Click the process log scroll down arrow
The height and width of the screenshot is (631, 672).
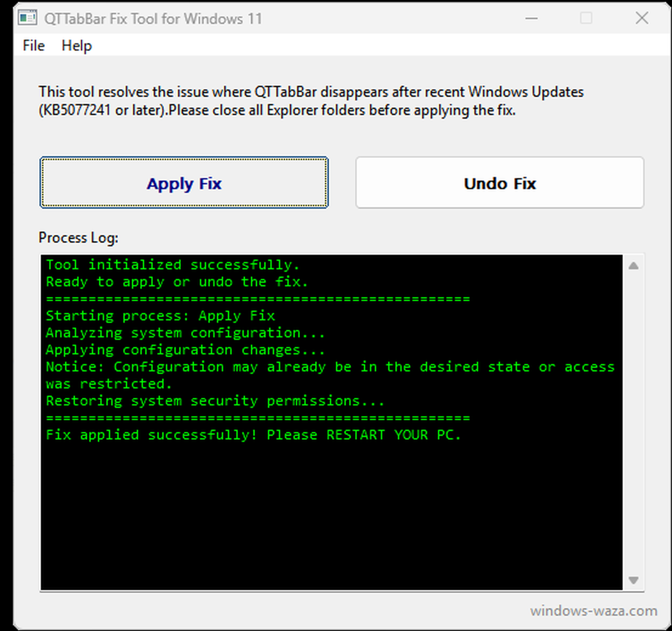[x=633, y=580]
